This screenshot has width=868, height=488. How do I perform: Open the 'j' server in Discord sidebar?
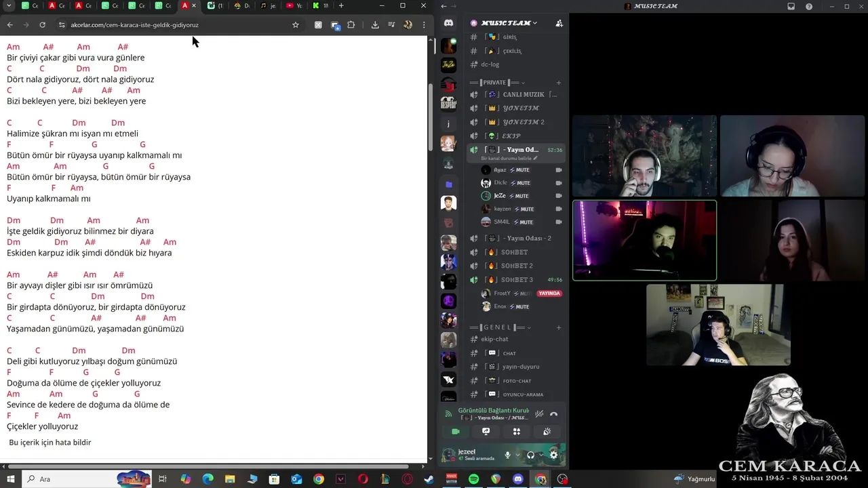point(448,124)
